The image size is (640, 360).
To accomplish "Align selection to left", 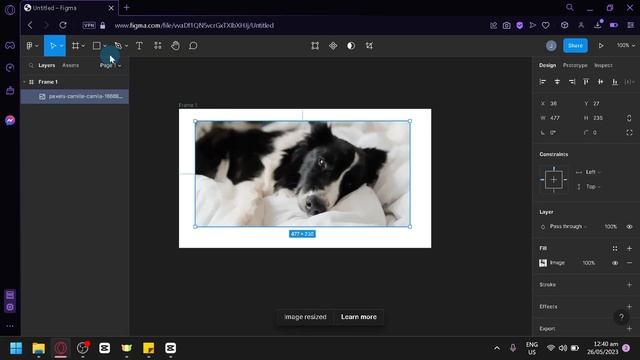I will [x=542, y=82].
